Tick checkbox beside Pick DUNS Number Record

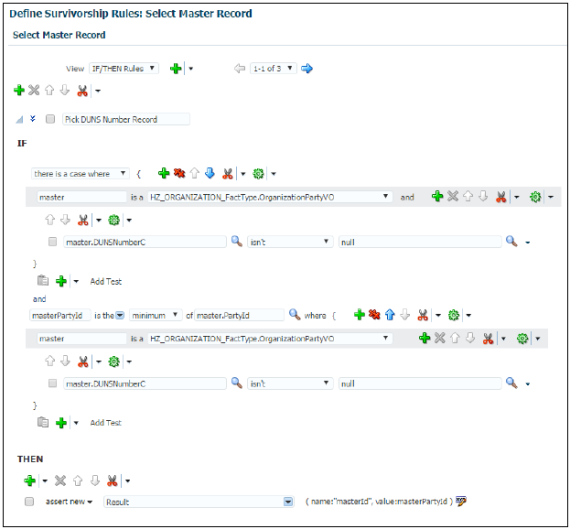(51, 119)
